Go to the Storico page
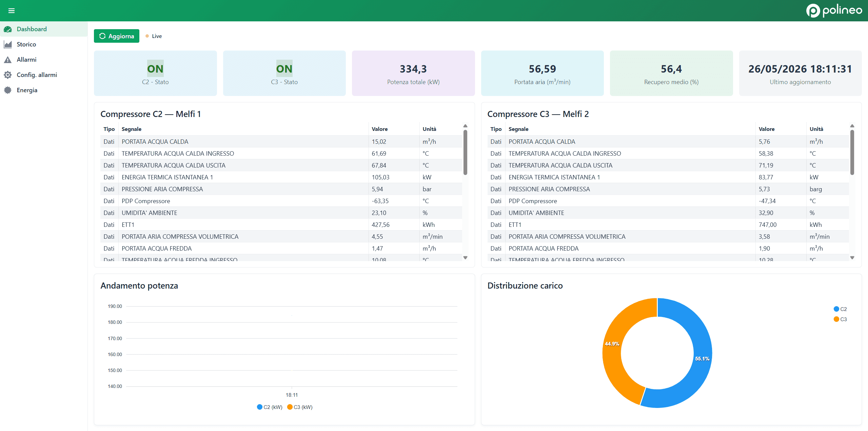The height and width of the screenshot is (431, 868). pos(44,44)
